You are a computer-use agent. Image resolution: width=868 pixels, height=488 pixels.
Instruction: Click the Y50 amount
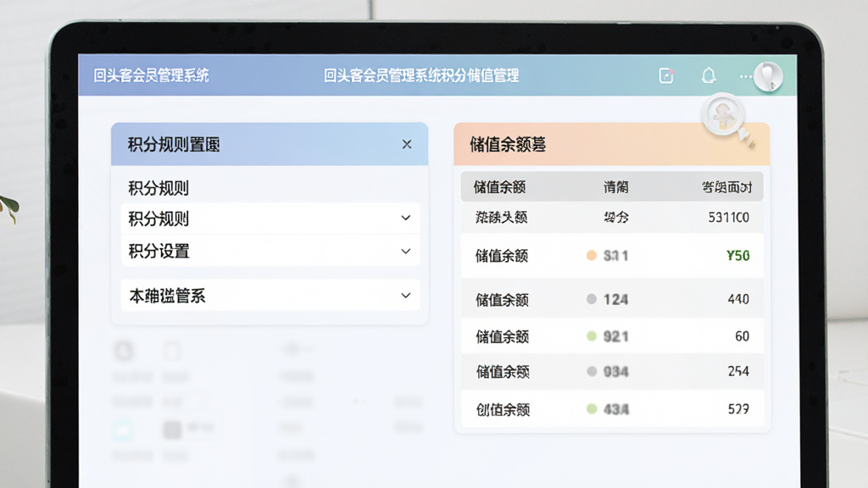[x=738, y=255]
